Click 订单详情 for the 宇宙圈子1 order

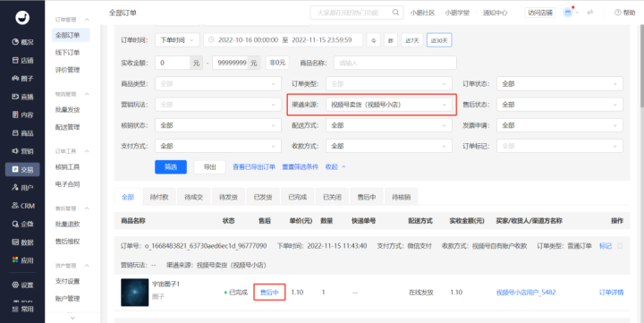[611, 293]
